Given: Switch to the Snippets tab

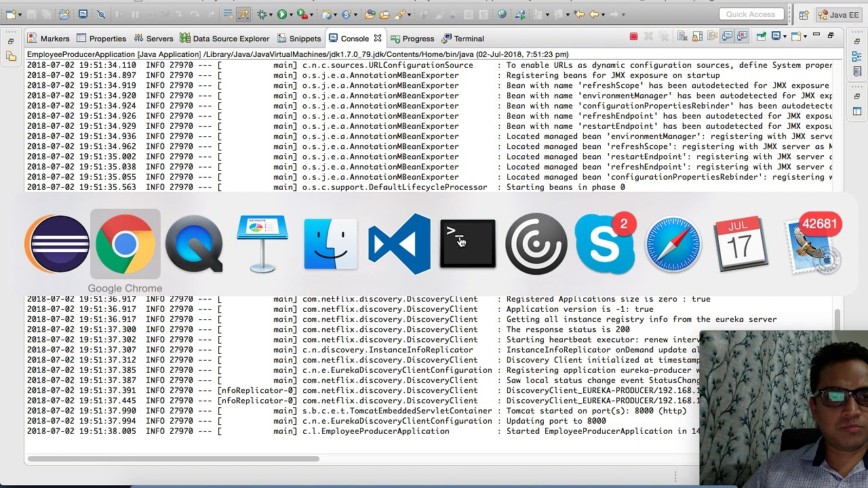Looking at the screenshot, I should point(298,39).
